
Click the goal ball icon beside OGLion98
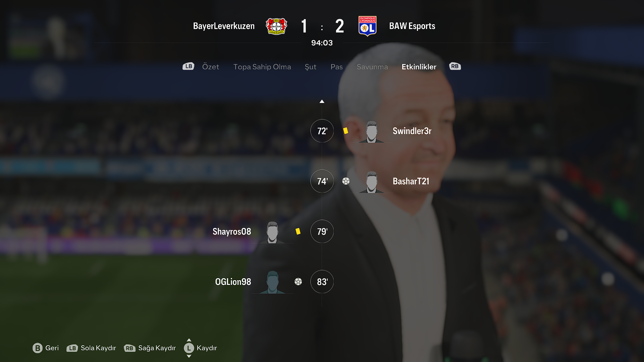(x=298, y=282)
